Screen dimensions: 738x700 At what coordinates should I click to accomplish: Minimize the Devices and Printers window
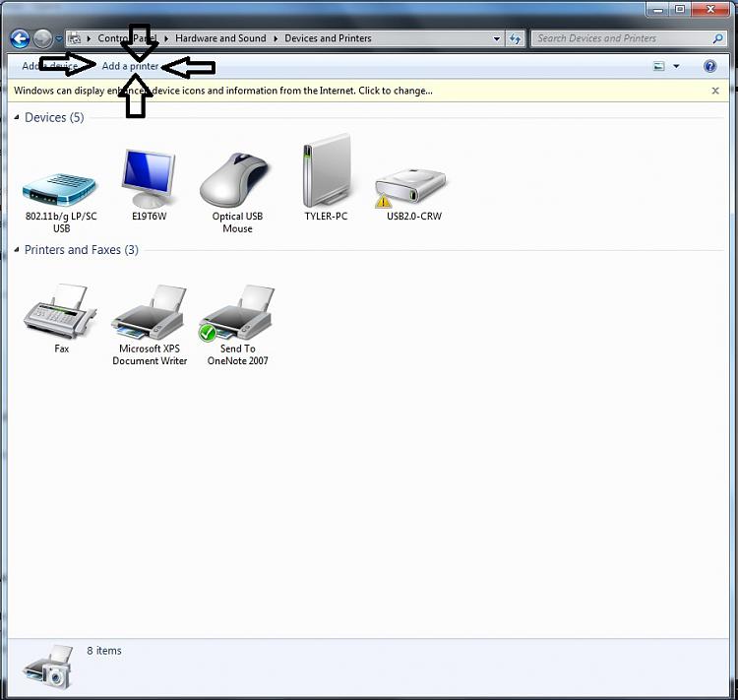(658, 9)
